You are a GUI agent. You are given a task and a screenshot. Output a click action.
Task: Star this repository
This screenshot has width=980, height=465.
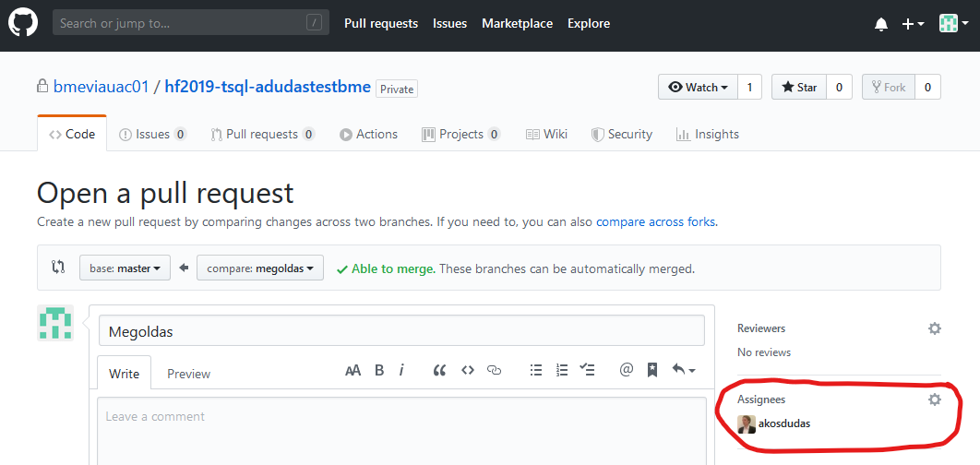(799, 87)
